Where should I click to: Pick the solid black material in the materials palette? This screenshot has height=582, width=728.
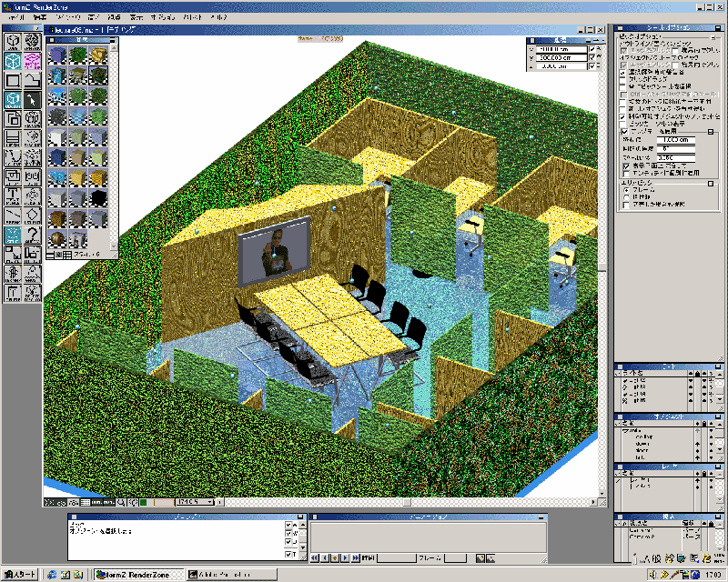97,197
